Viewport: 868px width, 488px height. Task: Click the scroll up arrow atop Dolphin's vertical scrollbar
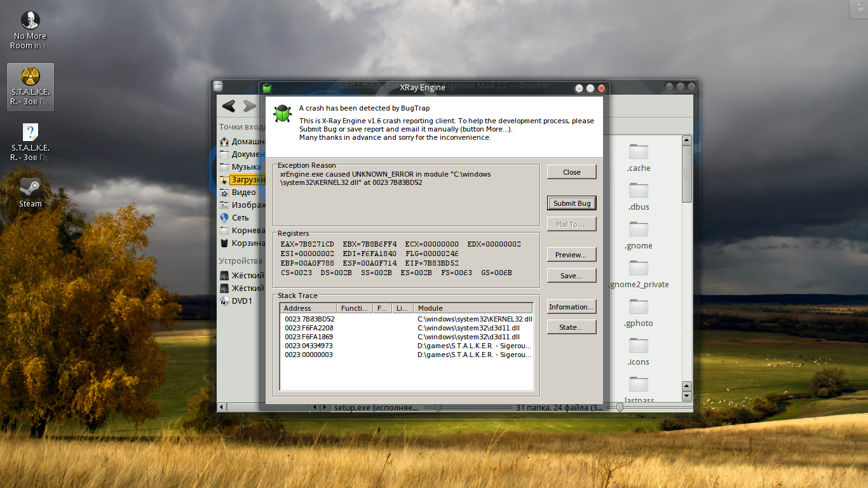coord(686,140)
